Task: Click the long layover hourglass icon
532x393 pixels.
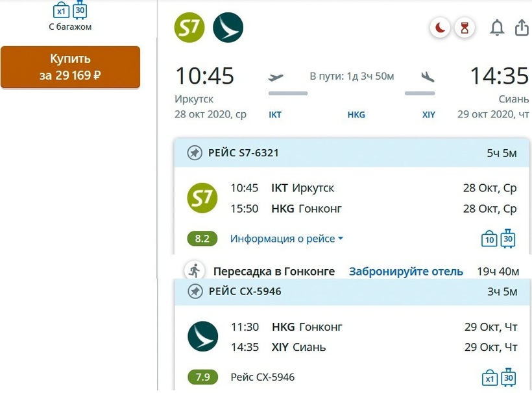Action: [x=465, y=28]
